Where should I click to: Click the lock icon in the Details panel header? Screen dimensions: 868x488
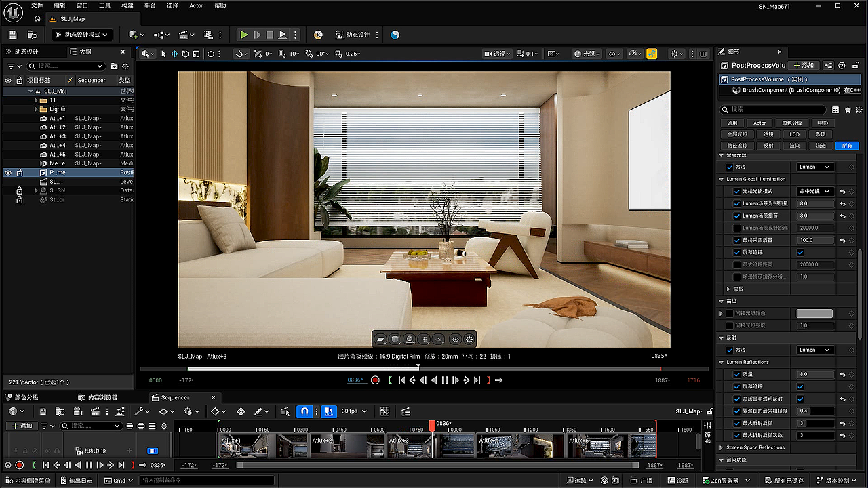(x=854, y=66)
